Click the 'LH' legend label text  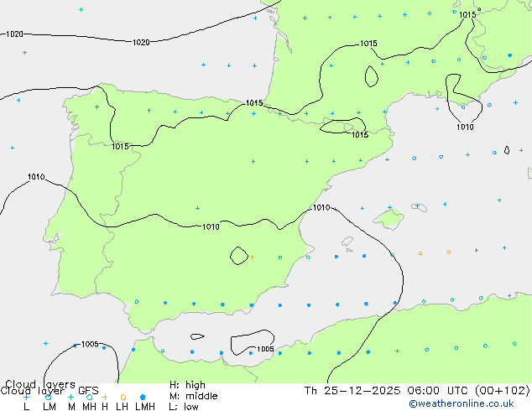coord(122,407)
